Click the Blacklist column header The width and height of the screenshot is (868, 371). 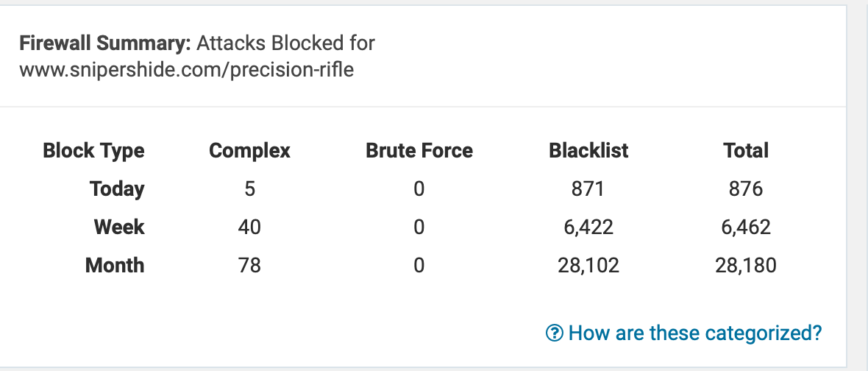coord(588,151)
